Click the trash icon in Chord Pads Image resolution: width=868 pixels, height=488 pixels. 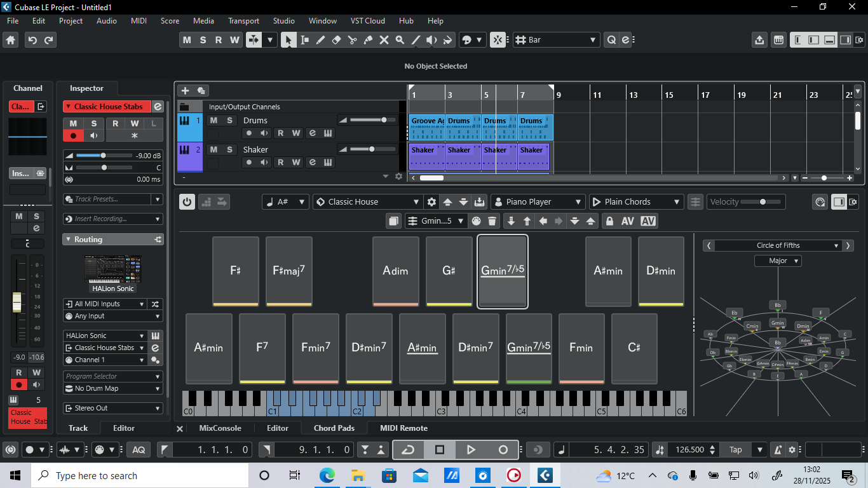click(x=492, y=221)
